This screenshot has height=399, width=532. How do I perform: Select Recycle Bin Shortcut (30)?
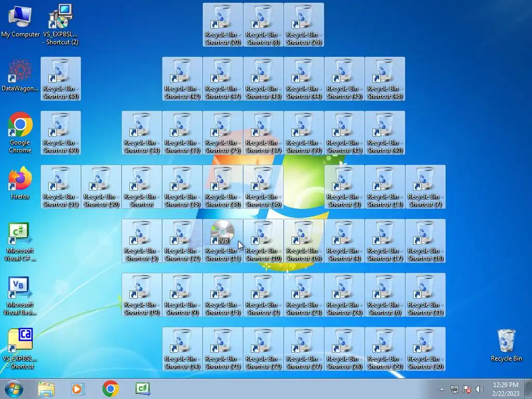point(425,349)
